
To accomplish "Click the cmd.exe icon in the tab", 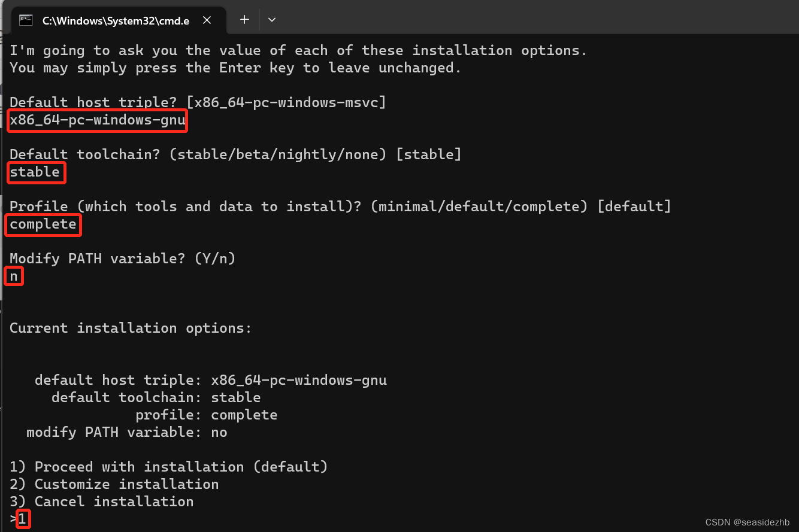I will (x=25, y=19).
